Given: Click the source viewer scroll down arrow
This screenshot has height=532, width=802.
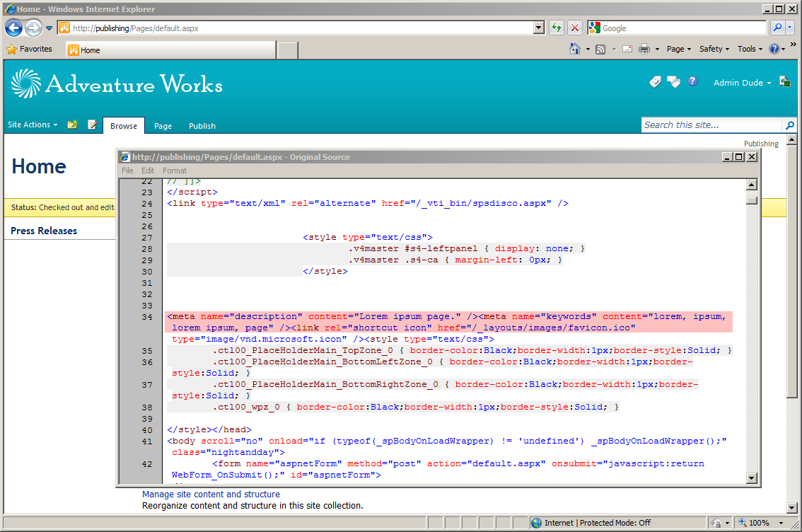Looking at the screenshot, I should [751, 478].
